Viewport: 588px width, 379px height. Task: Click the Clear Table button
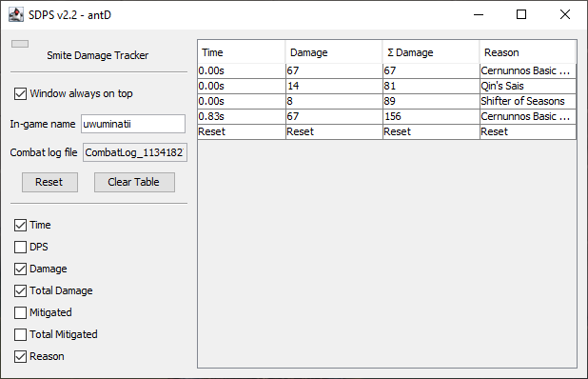(134, 183)
